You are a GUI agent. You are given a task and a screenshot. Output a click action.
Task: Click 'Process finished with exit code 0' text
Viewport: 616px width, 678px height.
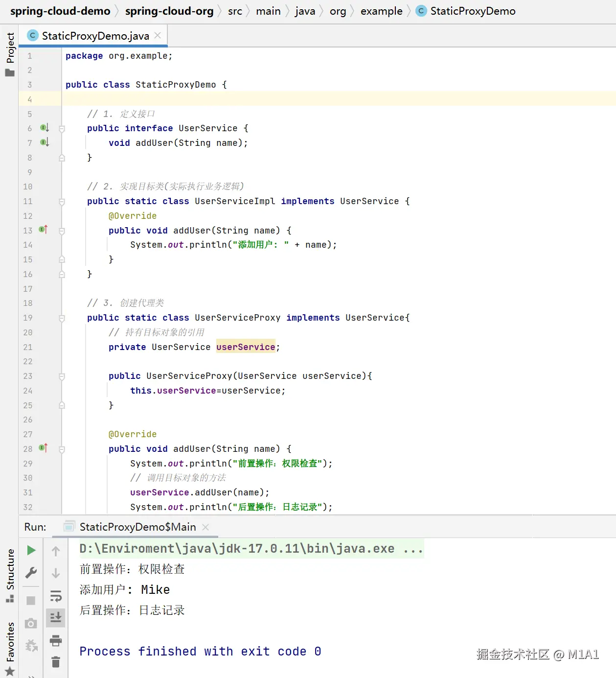(x=200, y=652)
